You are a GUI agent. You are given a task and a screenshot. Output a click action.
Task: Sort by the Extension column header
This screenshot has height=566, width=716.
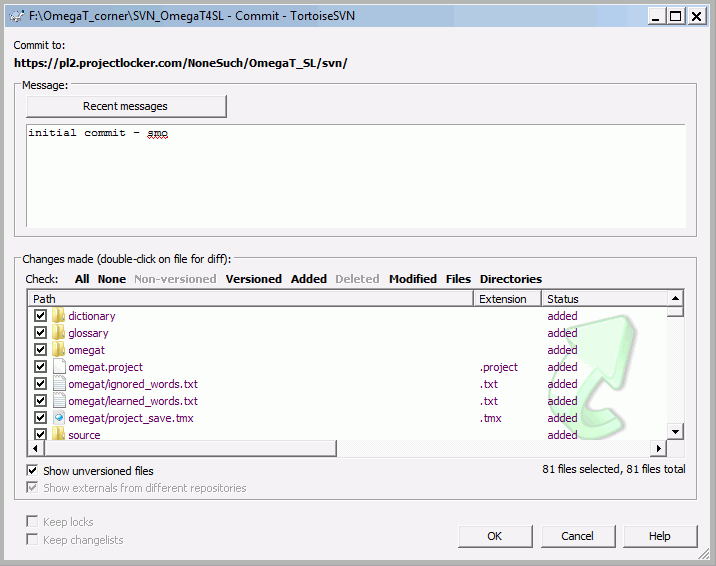pos(507,299)
